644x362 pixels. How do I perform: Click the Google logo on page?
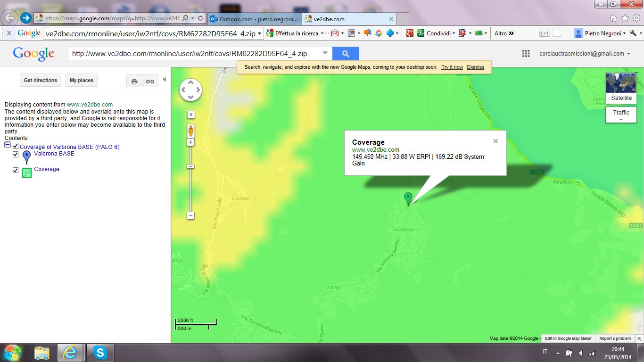pyautogui.click(x=33, y=54)
